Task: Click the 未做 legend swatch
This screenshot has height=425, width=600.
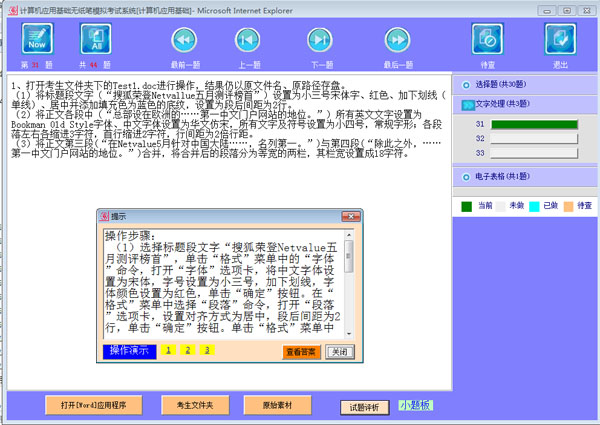Action: [x=500, y=207]
